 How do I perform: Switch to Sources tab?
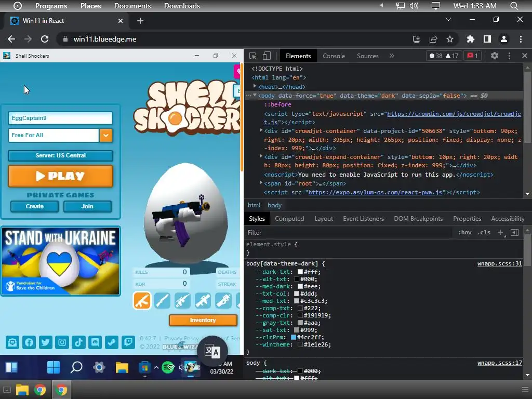(x=367, y=56)
